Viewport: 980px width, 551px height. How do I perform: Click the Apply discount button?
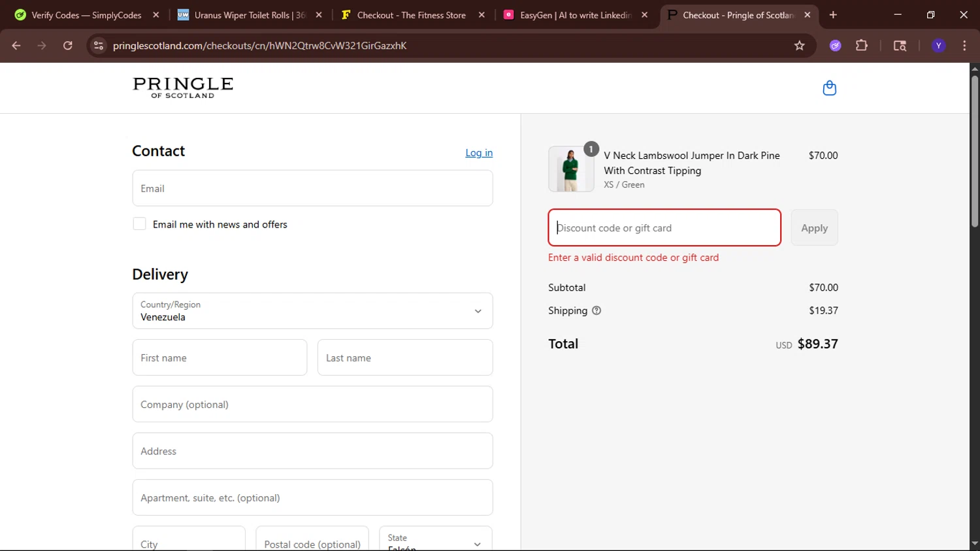point(814,227)
